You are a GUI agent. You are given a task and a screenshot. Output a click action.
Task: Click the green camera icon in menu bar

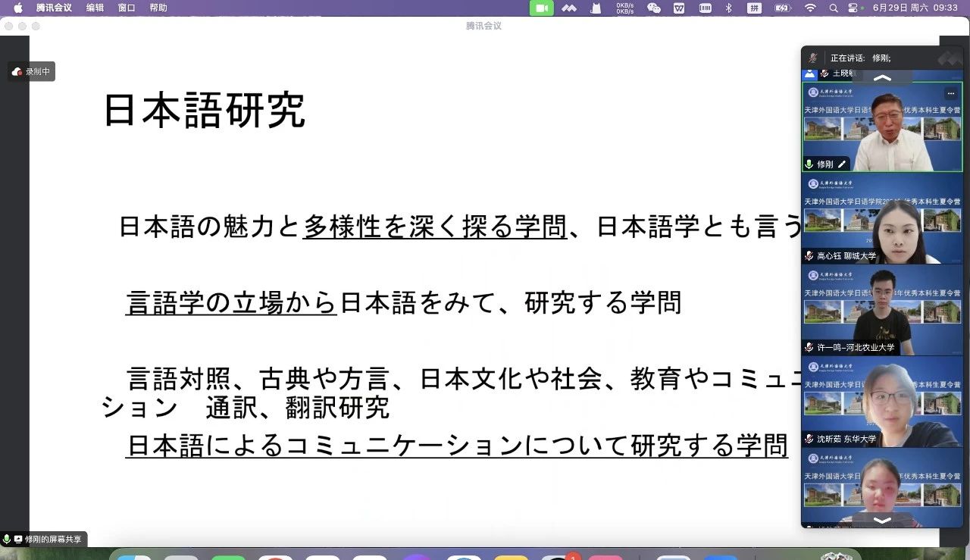[541, 8]
